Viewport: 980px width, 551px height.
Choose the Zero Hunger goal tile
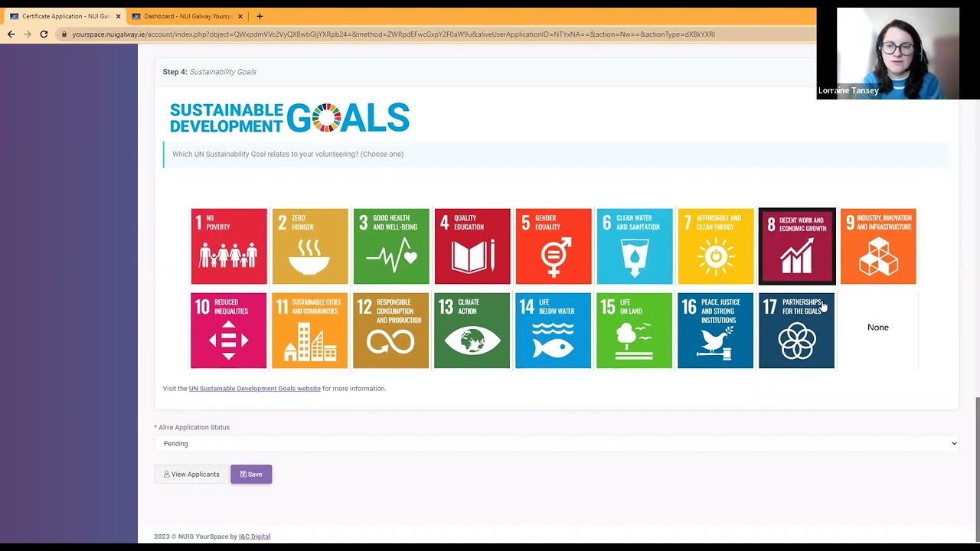[x=310, y=246]
